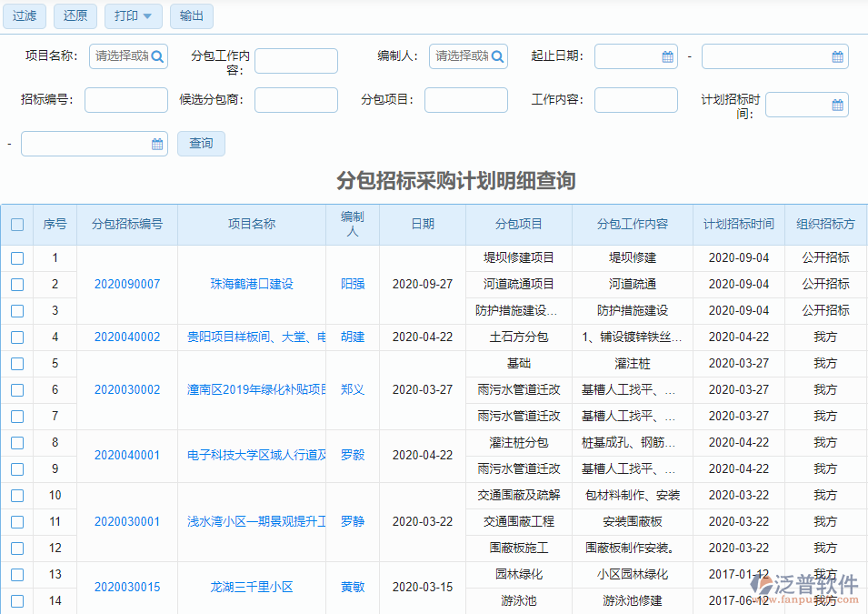Check the checkbox for row 1 堤坝修缮项目

tap(16, 257)
